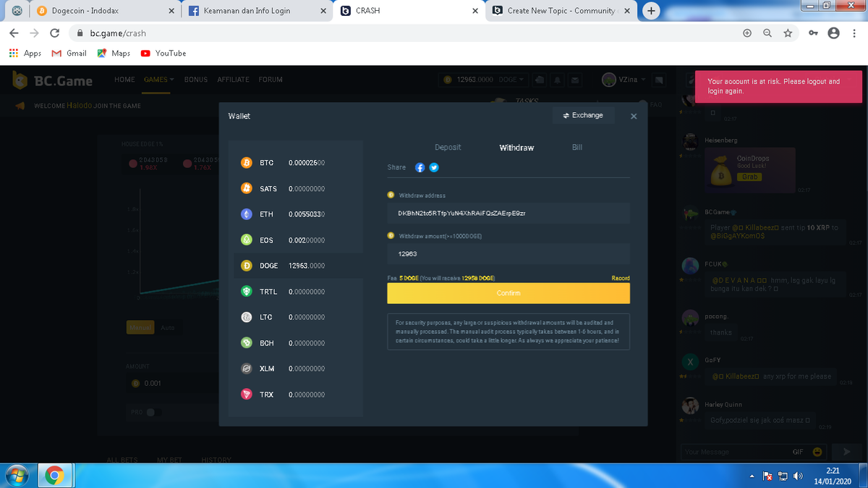Open Chrome from the Windows taskbar
Viewport: 868px width, 488px height.
(53, 475)
